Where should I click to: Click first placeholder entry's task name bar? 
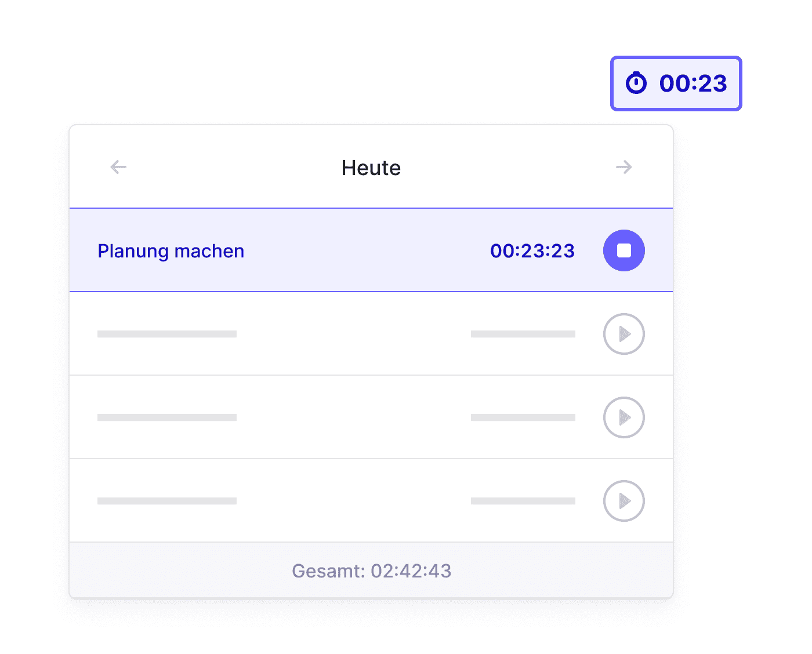coord(167,334)
